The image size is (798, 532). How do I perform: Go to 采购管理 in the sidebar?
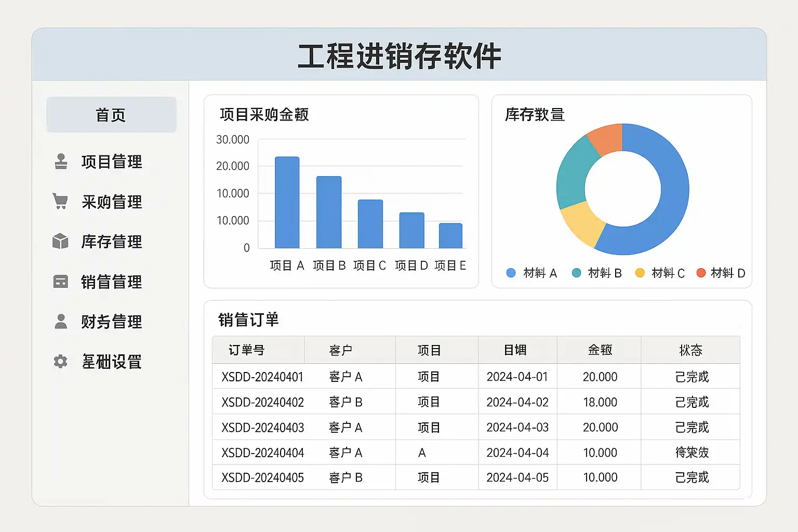point(111,202)
